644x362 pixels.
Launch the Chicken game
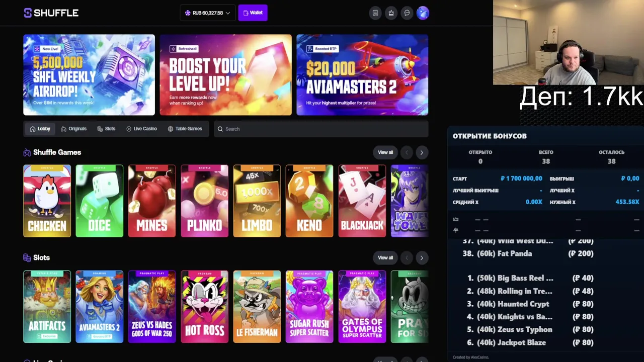[x=47, y=201]
